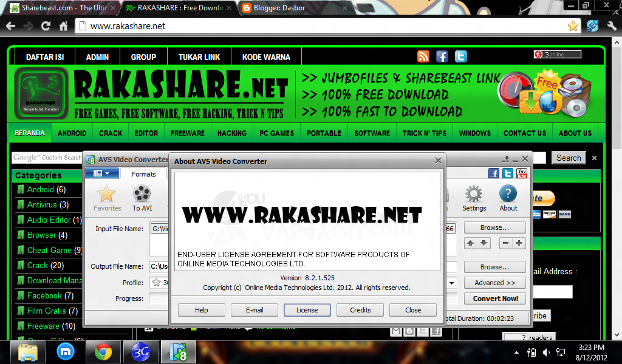Screen dimensions: 622x364
Task: Open the HACKING site menu item
Action: (231, 133)
